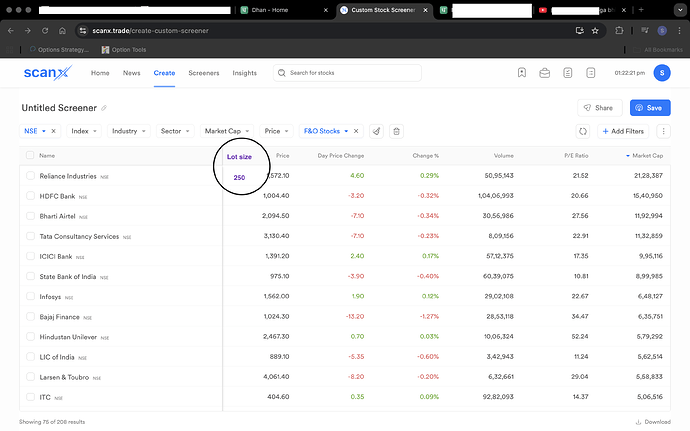Open the Hindustan Unilever stock link
Image resolution: width=690 pixels, height=431 pixels.
68,337
